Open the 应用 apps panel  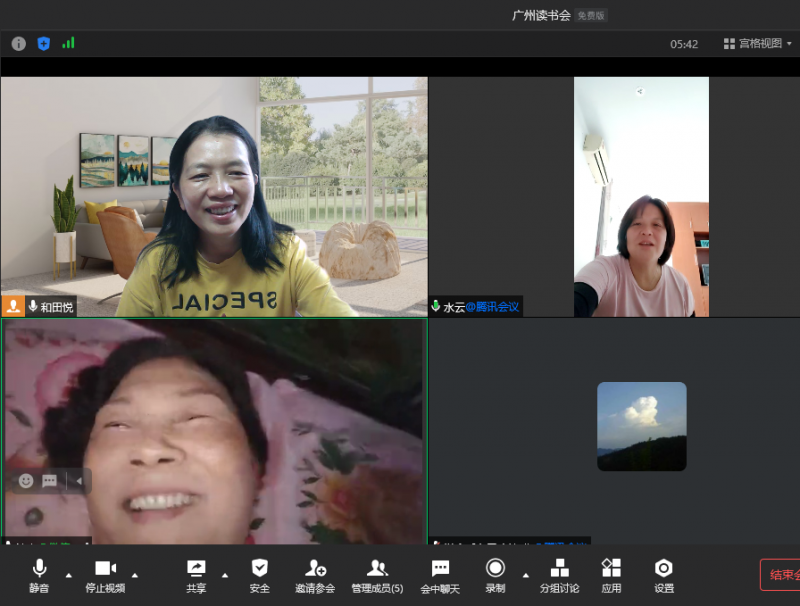611,575
